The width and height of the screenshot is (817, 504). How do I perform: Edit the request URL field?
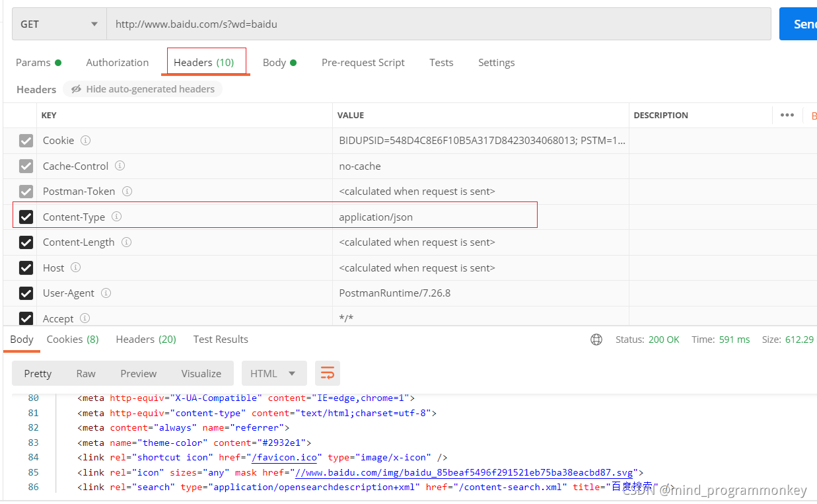coord(439,24)
